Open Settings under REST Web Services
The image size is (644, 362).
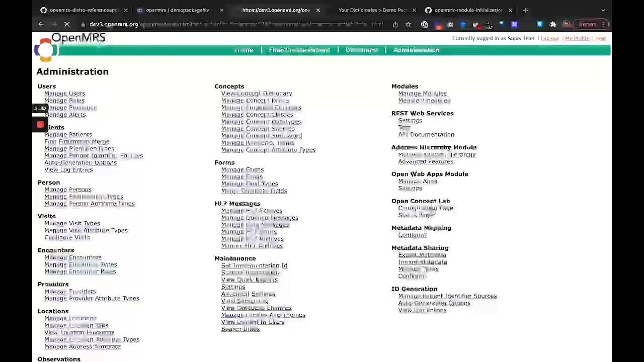coord(410,121)
